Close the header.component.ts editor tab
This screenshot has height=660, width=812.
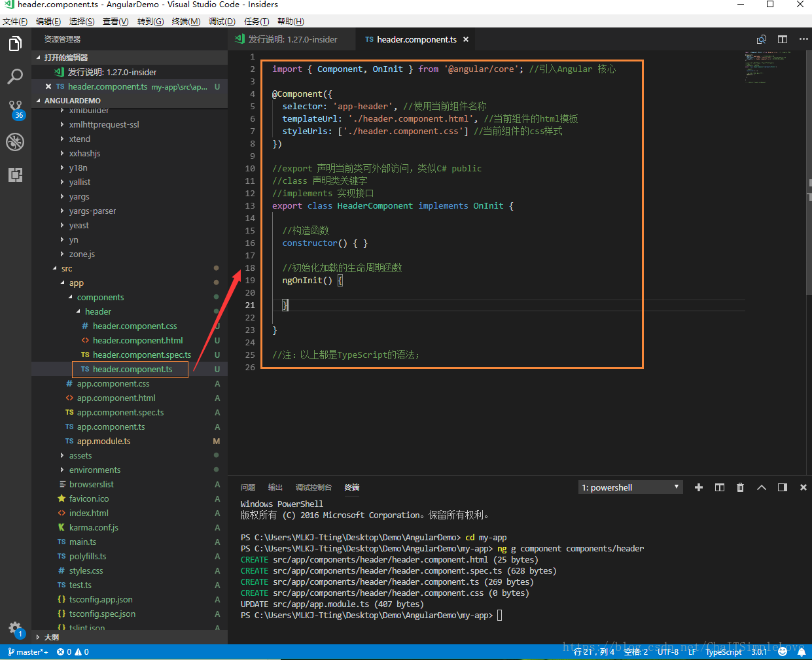tap(466, 39)
